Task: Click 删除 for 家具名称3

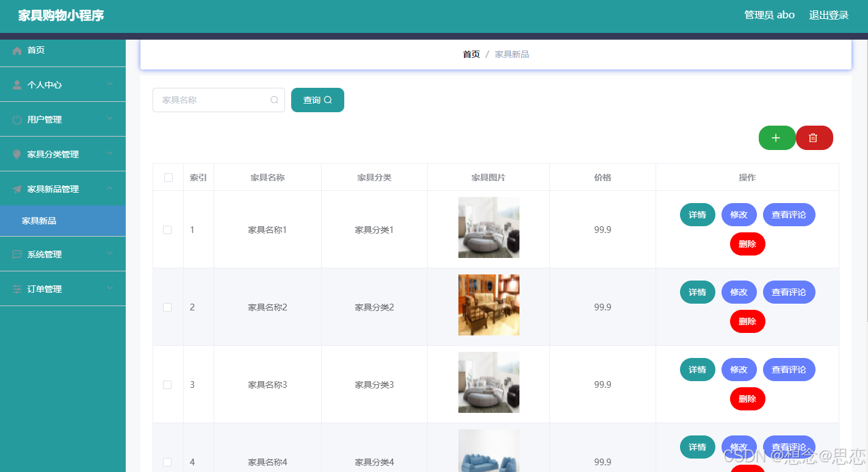Action: pos(748,399)
